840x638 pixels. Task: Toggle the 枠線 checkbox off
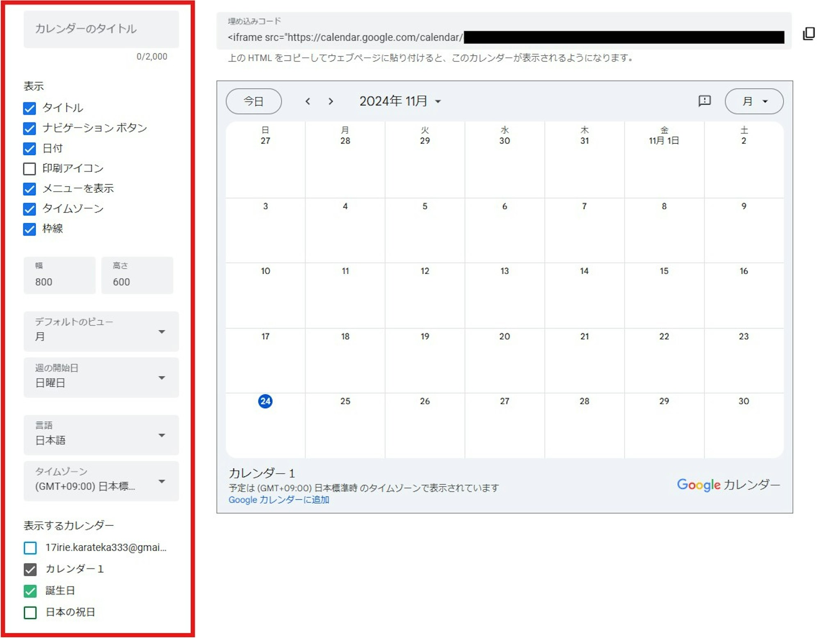tap(30, 229)
